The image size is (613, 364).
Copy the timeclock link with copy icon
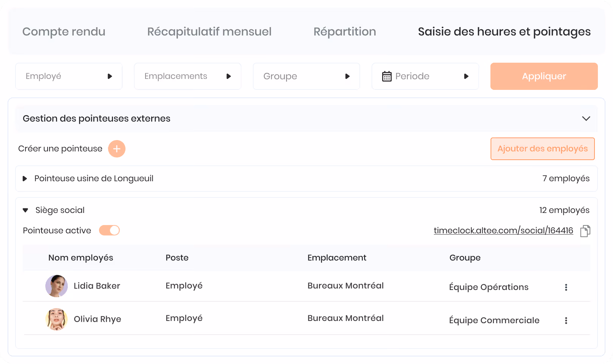click(585, 231)
